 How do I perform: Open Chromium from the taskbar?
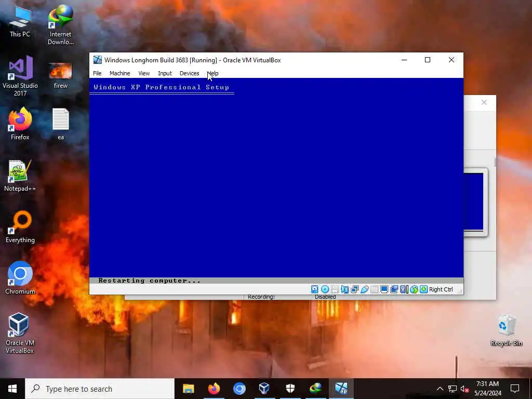239,389
